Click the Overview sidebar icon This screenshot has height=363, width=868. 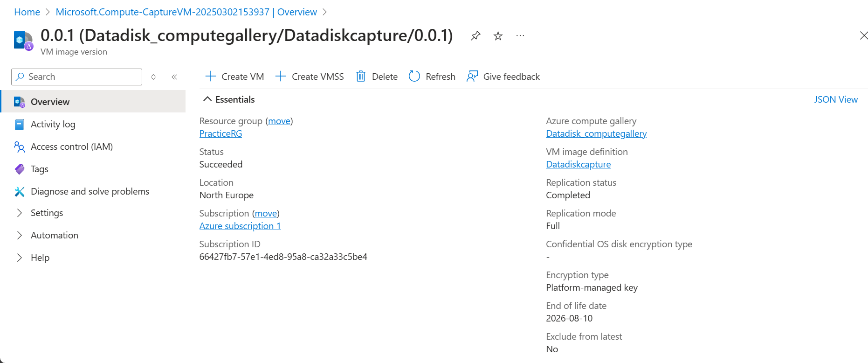tap(20, 102)
